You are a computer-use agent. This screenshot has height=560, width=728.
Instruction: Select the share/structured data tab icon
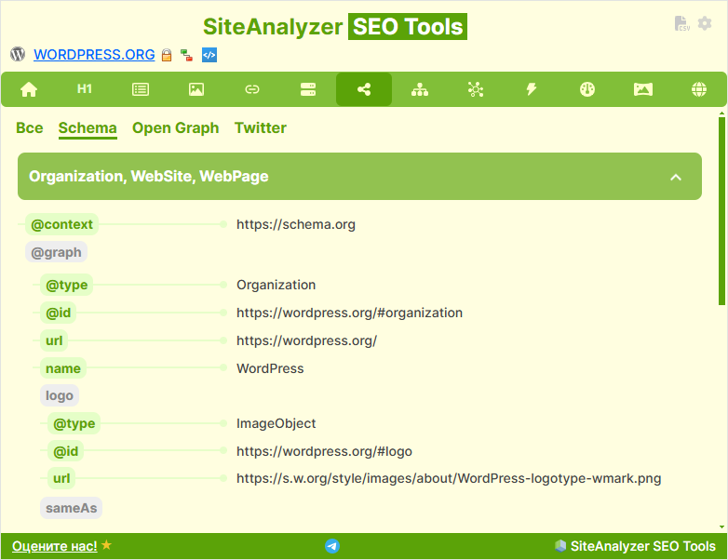[364, 89]
